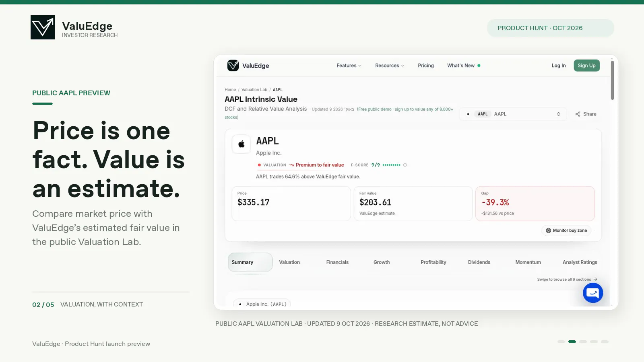
Task: Open the Financials tab
Action: (x=337, y=262)
